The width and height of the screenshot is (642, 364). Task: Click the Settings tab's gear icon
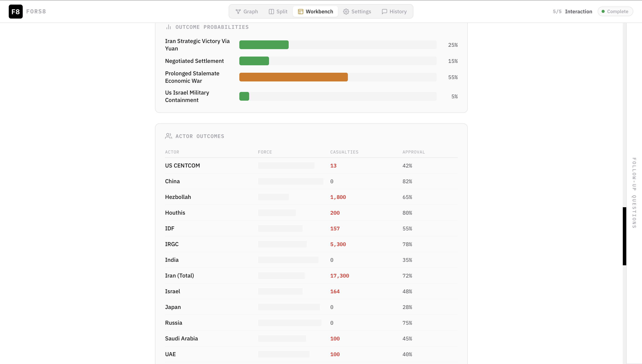point(346,12)
